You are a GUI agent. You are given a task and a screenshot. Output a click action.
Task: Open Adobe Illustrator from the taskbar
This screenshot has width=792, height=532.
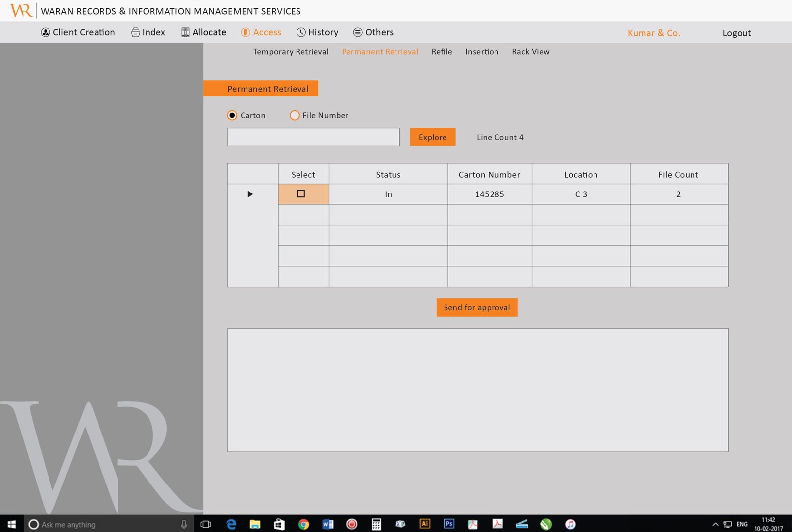[x=425, y=524]
